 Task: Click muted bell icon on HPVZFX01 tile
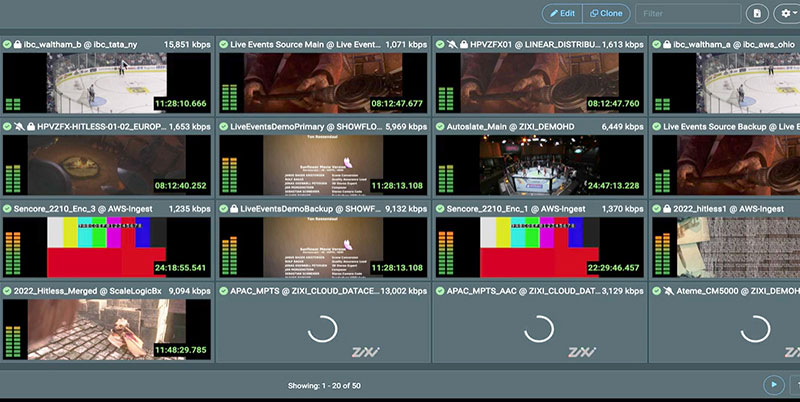coord(452,45)
